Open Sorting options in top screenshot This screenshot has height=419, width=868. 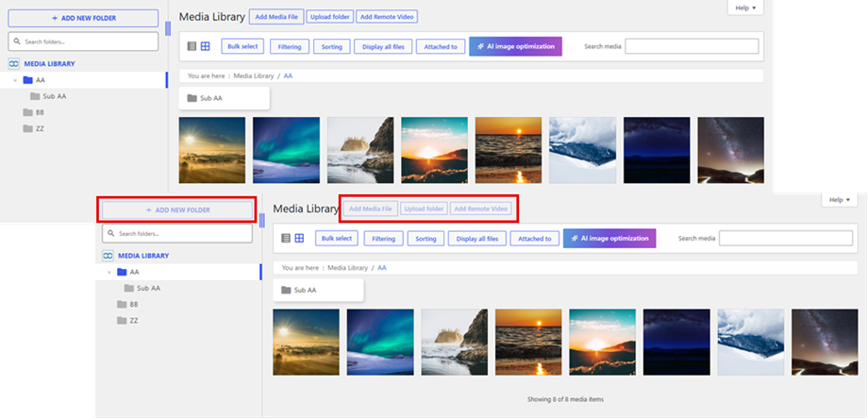pos(331,46)
